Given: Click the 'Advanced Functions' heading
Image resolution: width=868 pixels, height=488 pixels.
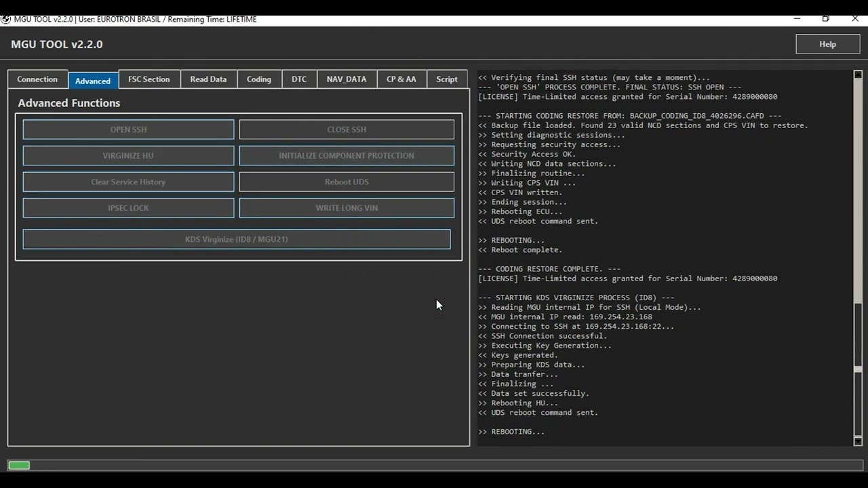Looking at the screenshot, I should pos(69,103).
